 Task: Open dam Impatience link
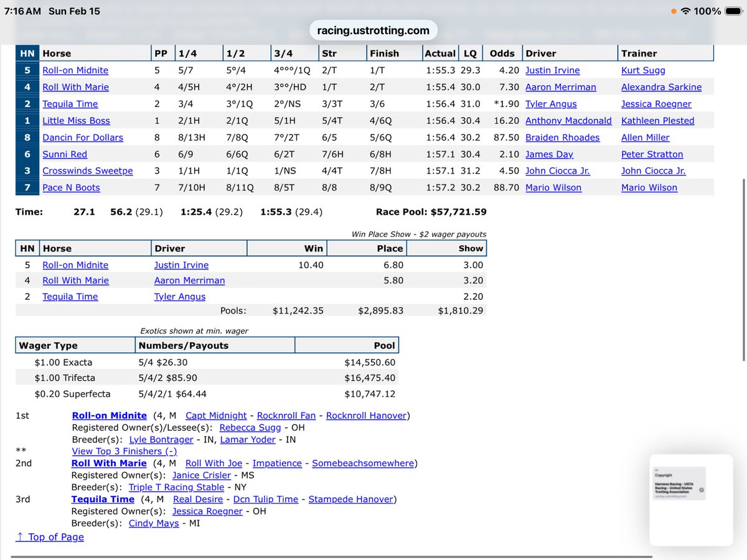[x=277, y=463]
